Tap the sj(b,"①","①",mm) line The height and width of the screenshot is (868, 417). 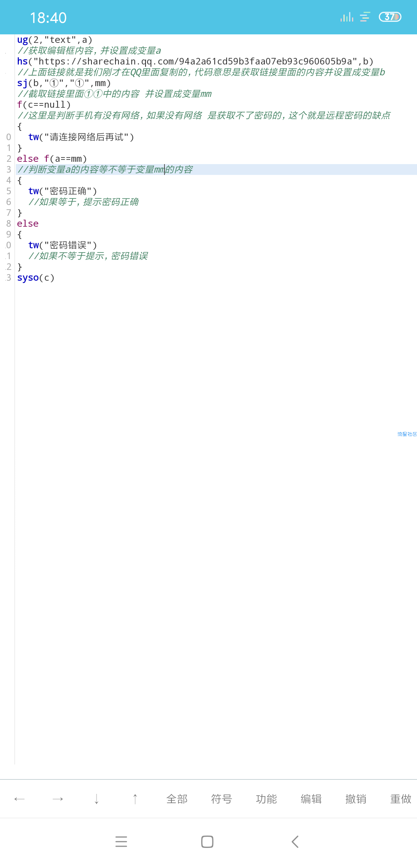[x=64, y=83]
